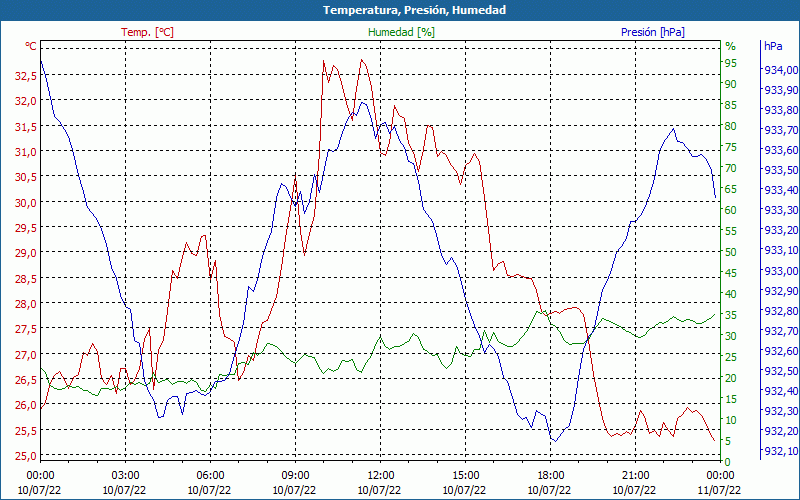Image resolution: width=800 pixels, height=500 pixels.
Task: Click the '09:00' time axis label
Action: pyautogui.click(x=295, y=476)
